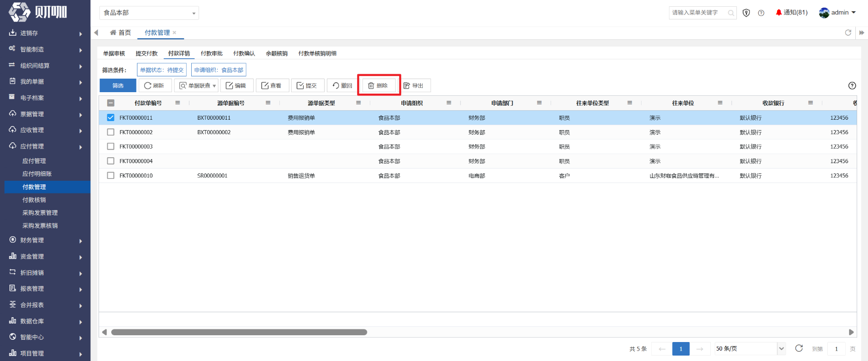Click the 首页 home tab
Viewport: 868px width, 361px height.
[x=121, y=33]
